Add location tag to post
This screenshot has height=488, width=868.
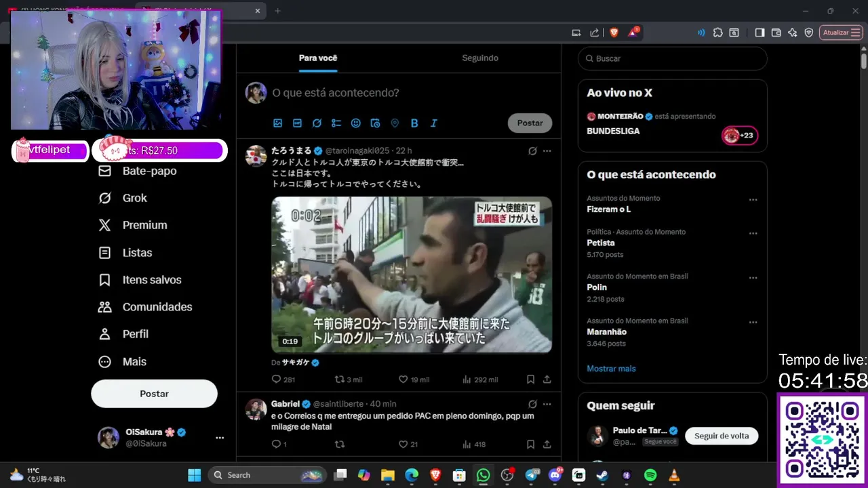click(395, 123)
